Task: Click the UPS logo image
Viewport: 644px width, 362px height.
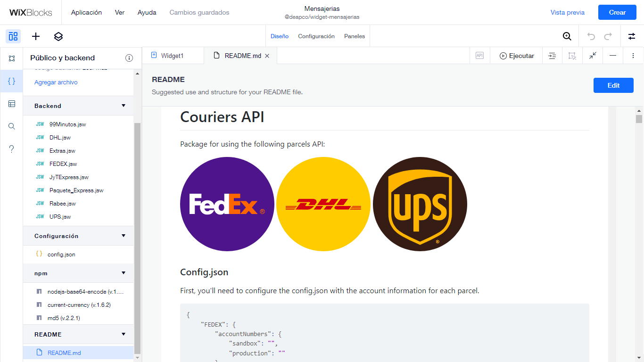Action: [420, 204]
